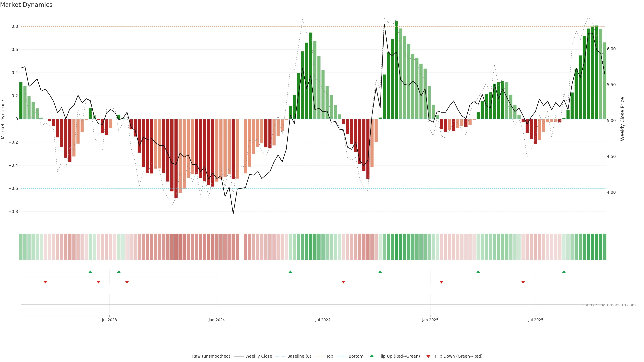Click the 6.00 Weekly Close Price axis tick
Screen dimensions: 644x362
click(x=611, y=49)
